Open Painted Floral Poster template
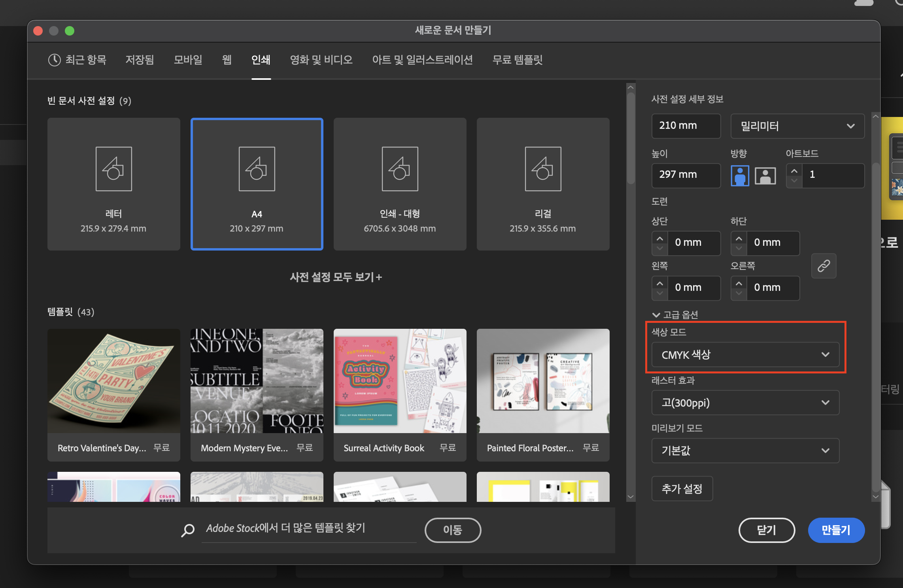Screen dimensions: 903x588 543,395
